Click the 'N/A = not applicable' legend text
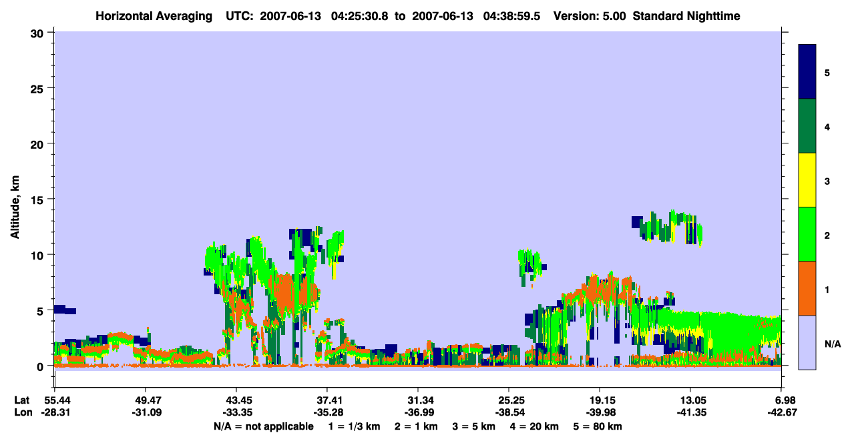The image size is (868, 445). pos(263,426)
